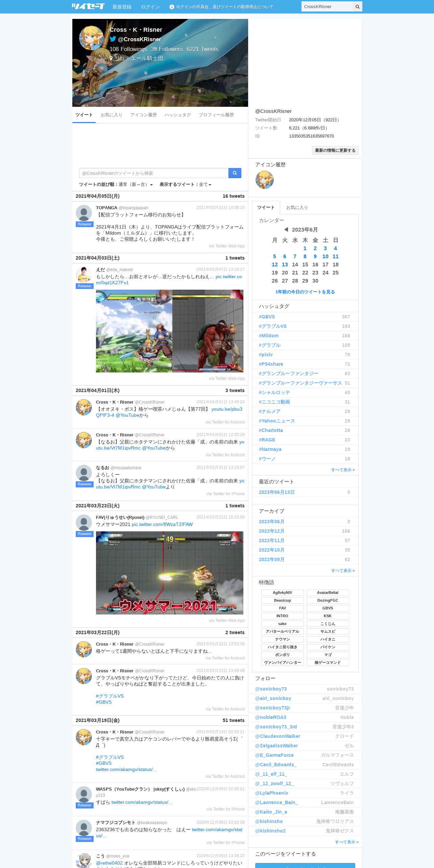Open the ウメサマー2021 tweet image
Image resolution: width=434 pixels, height=868 pixels.
[170, 573]
